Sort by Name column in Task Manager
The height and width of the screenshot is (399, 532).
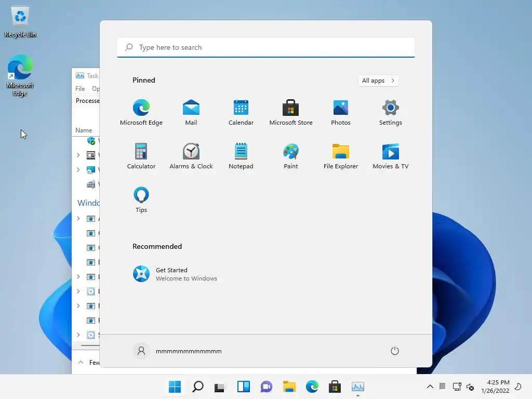tap(84, 130)
